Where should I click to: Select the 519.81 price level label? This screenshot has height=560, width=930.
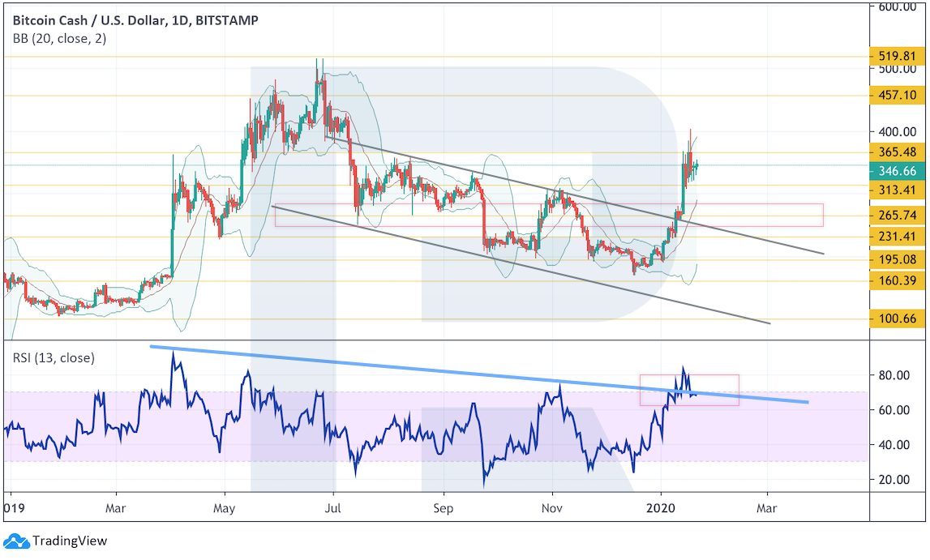pos(898,56)
